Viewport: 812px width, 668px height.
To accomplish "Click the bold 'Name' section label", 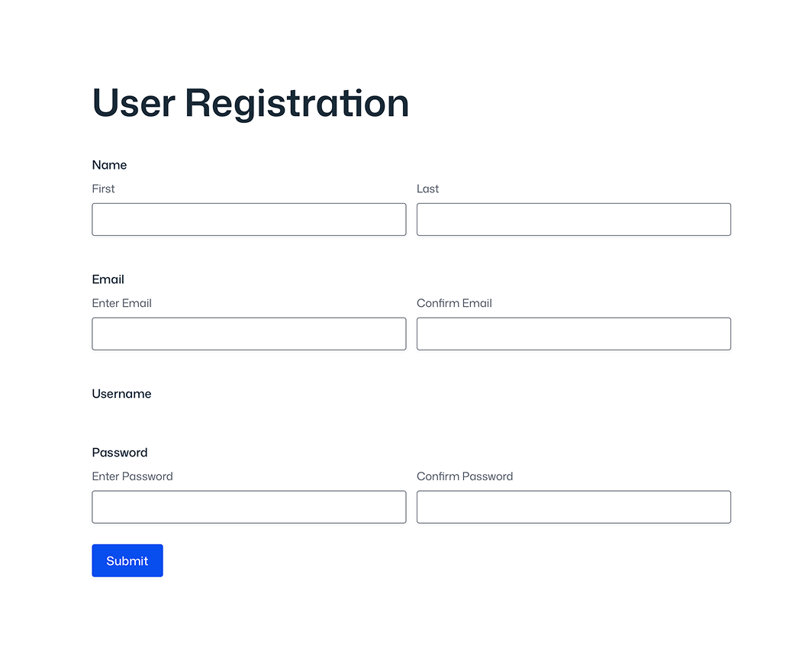I will click(109, 165).
